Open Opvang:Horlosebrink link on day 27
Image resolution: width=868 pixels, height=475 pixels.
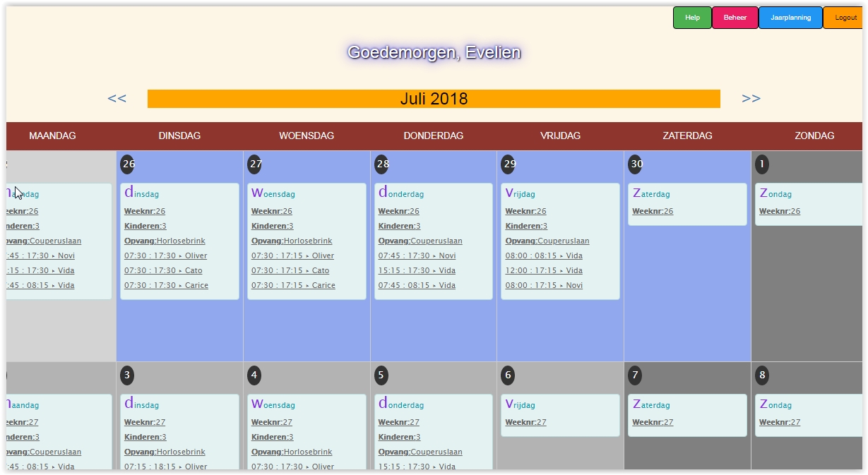(x=292, y=241)
